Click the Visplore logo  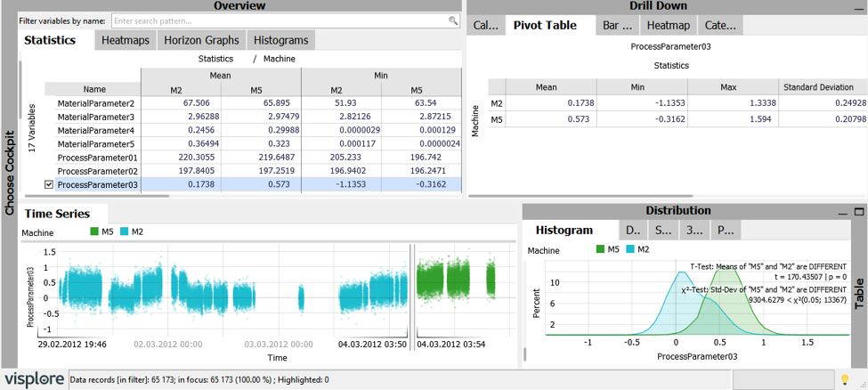click(34, 379)
